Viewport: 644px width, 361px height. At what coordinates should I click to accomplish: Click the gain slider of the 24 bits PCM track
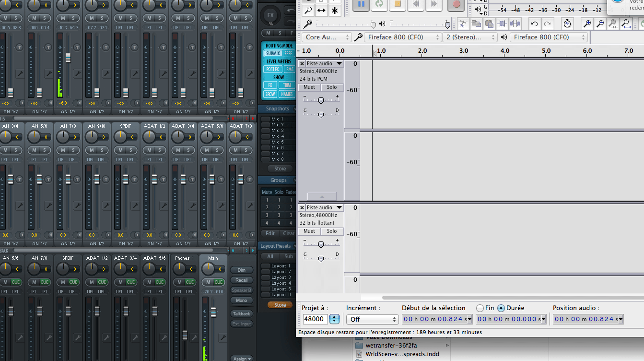[321, 100]
